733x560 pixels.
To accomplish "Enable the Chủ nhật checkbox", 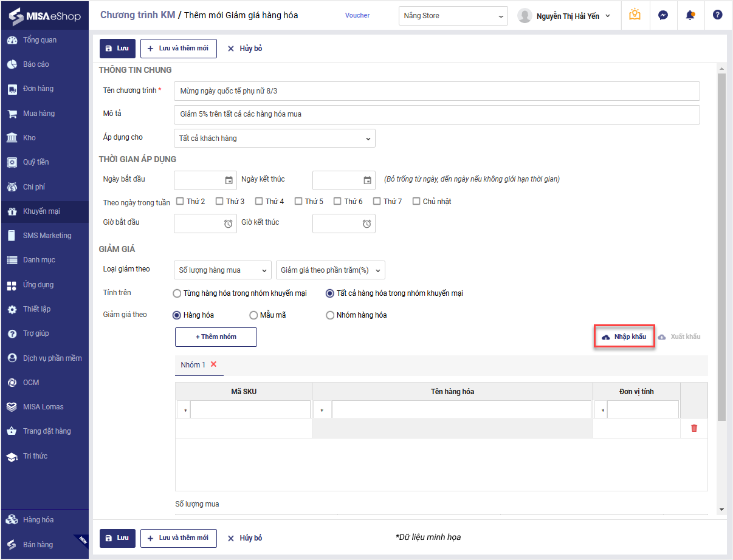I will pyautogui.click(x=416, y=201).
